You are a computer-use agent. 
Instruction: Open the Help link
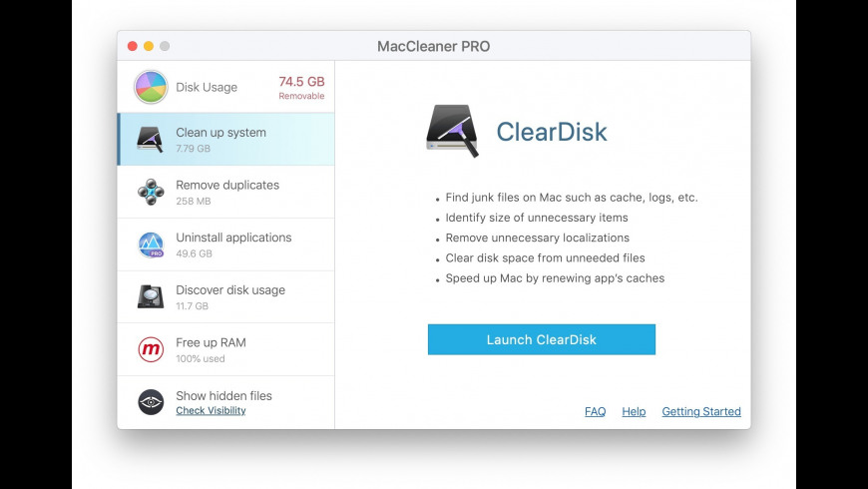634,411
